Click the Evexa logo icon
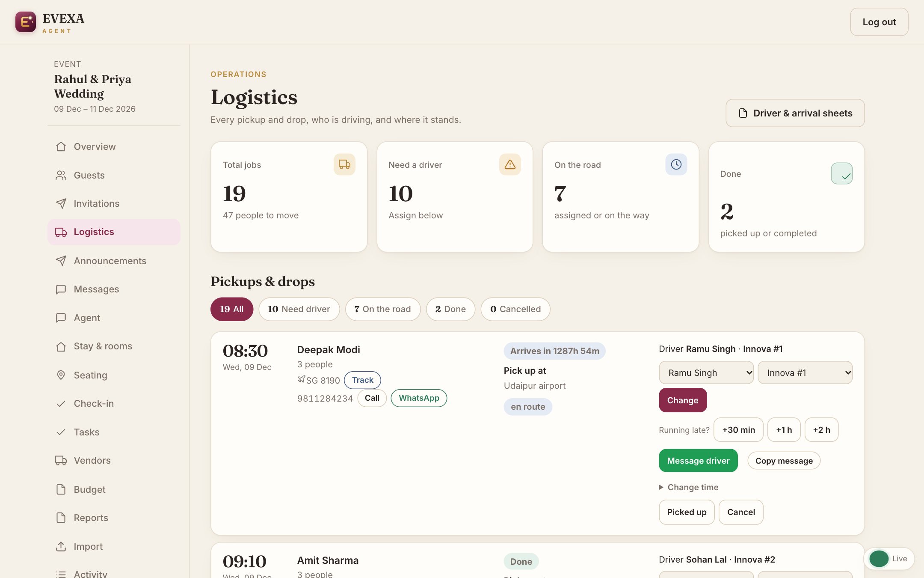This screenshot has height=578, width=924. click(x=26, y=22)
